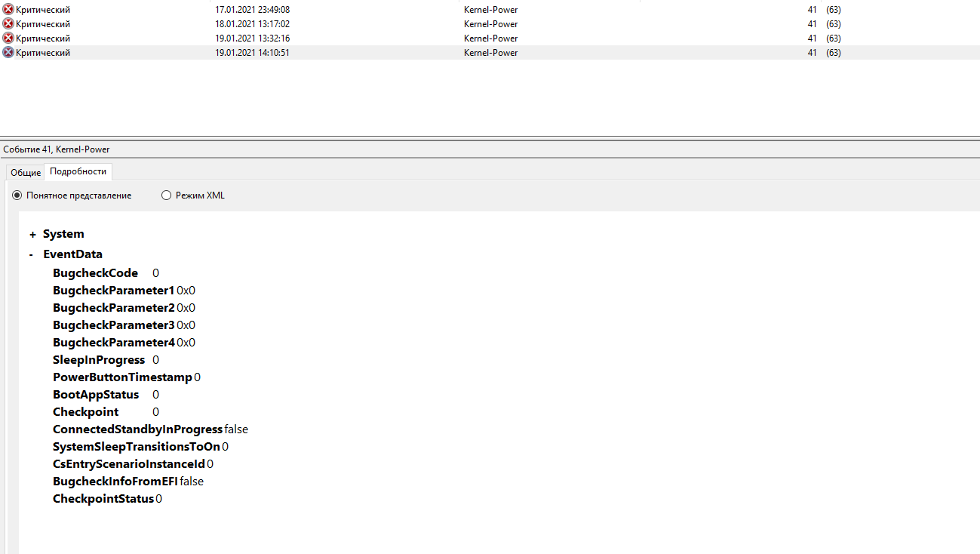
Task: Click the ConnectedStandbyInProgress field
Action: tap(150, 429)
